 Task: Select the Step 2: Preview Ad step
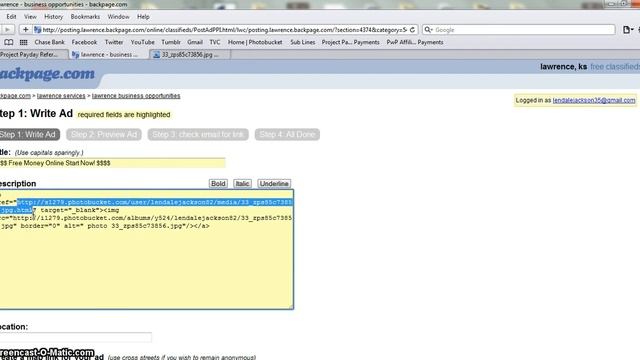[104, 135]
